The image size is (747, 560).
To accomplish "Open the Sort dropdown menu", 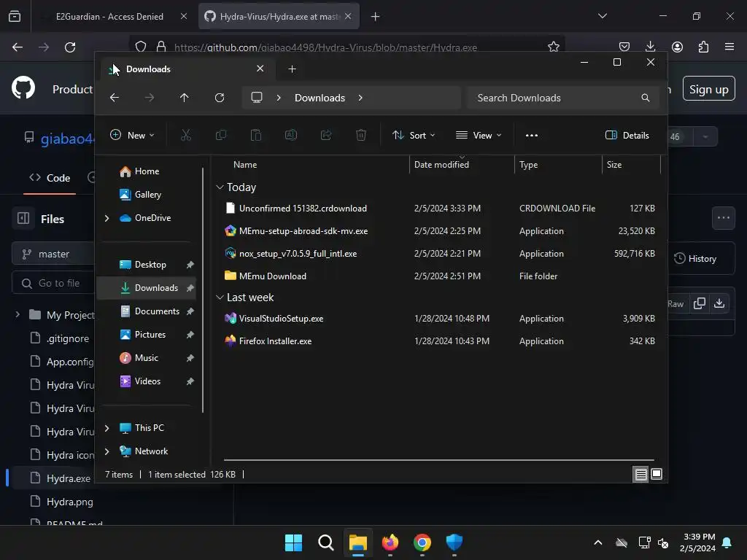I will click(x=414, y=135).
